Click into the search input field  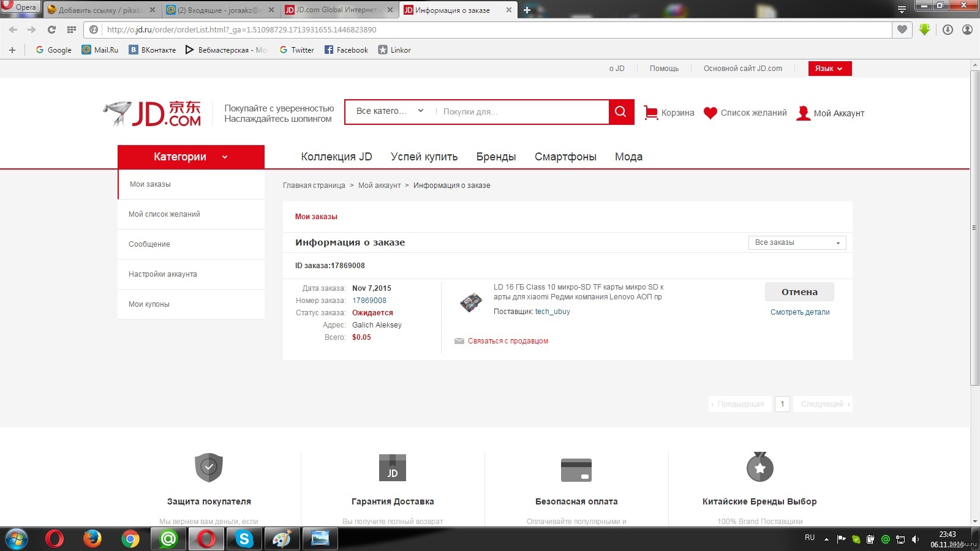521,111
